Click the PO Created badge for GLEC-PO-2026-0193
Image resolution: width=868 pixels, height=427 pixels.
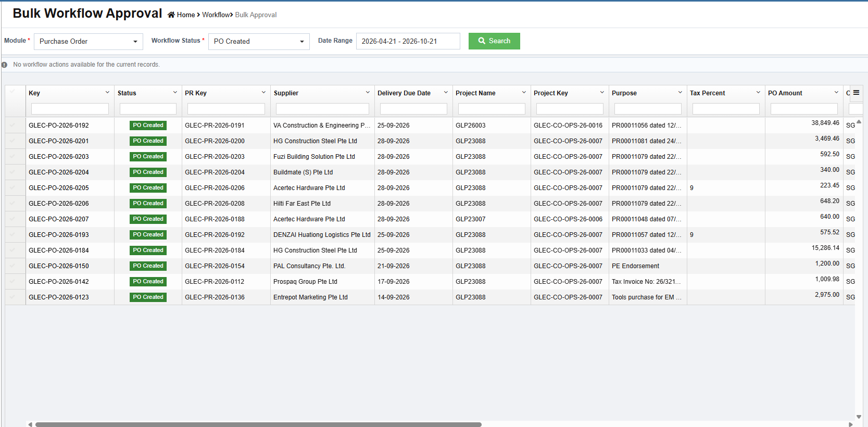point(148,234)
